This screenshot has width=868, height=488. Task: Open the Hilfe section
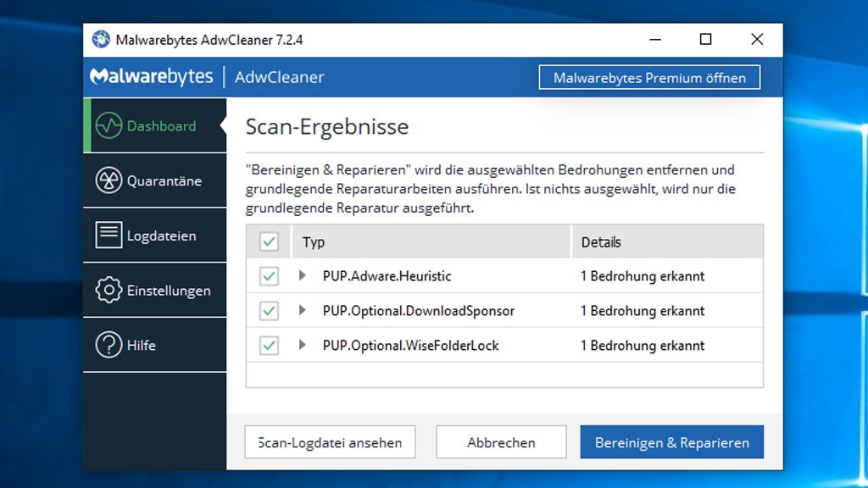tap(155, 345)
